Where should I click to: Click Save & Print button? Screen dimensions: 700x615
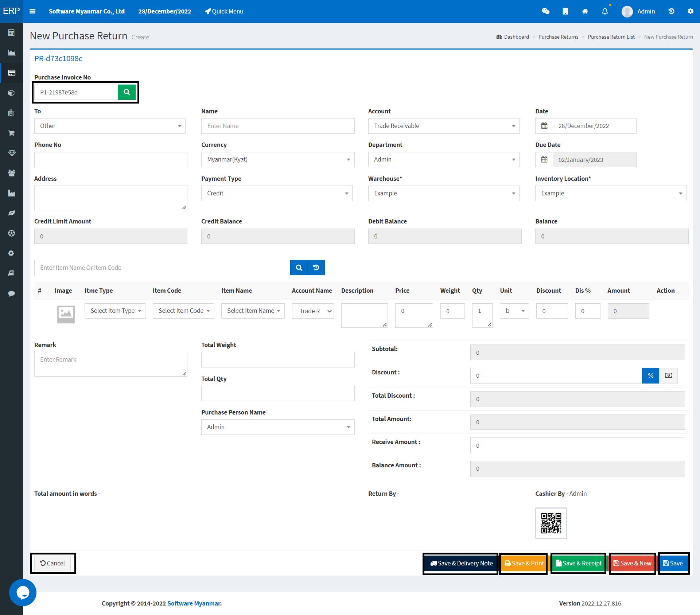pos(524,563)
